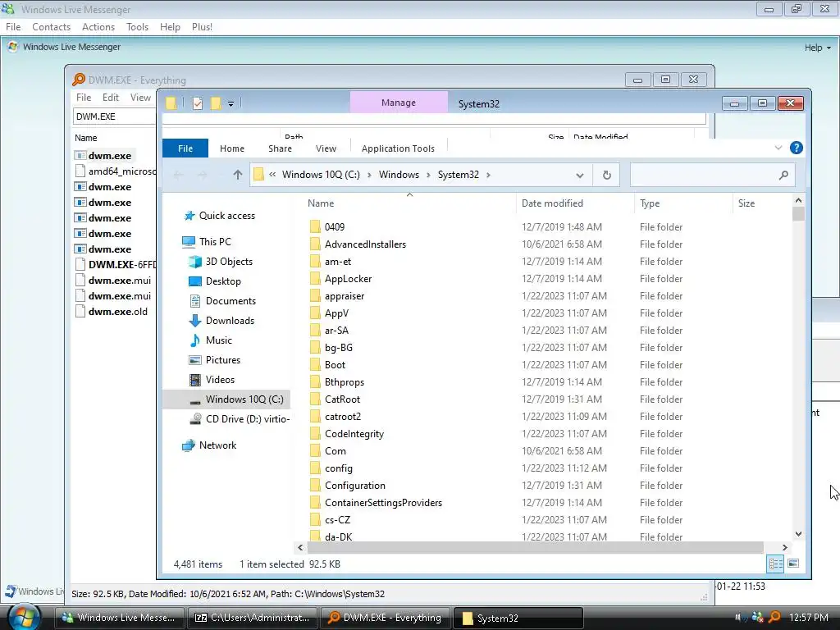This screenshot has width=840, height=630.
Task: Expand the chevron after Windows breadcrumb
Action: click(428, 175)
